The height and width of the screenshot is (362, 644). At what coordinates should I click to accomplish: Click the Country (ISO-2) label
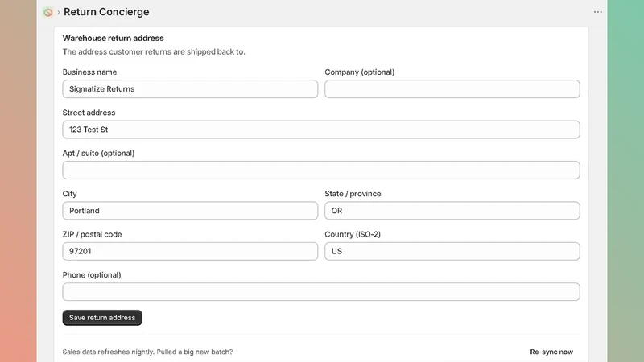coord(353,234)
